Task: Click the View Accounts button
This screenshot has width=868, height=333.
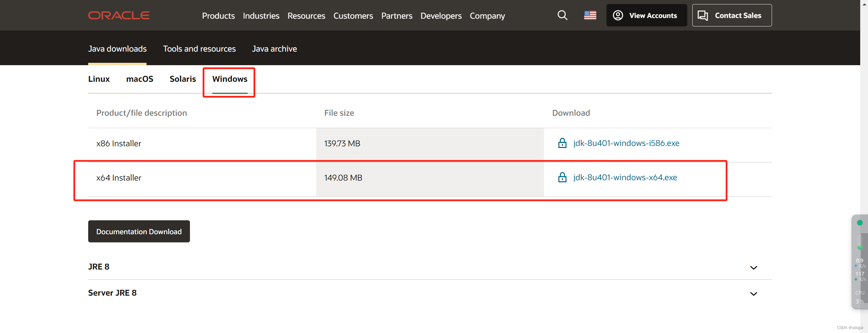Action: (x=647, y=15)
